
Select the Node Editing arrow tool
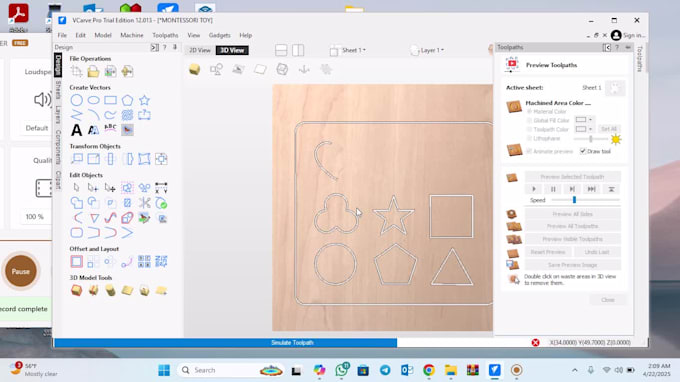[x=93, y=188]
